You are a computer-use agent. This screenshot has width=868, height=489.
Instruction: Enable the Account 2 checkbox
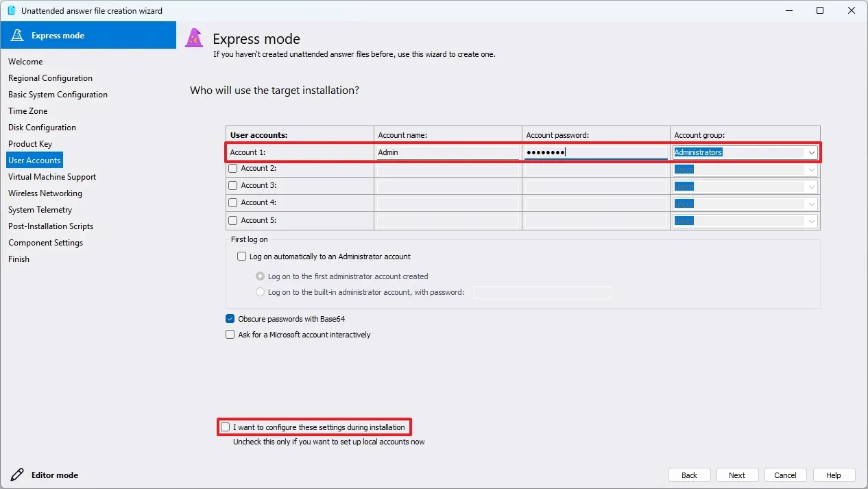(233, 168)
